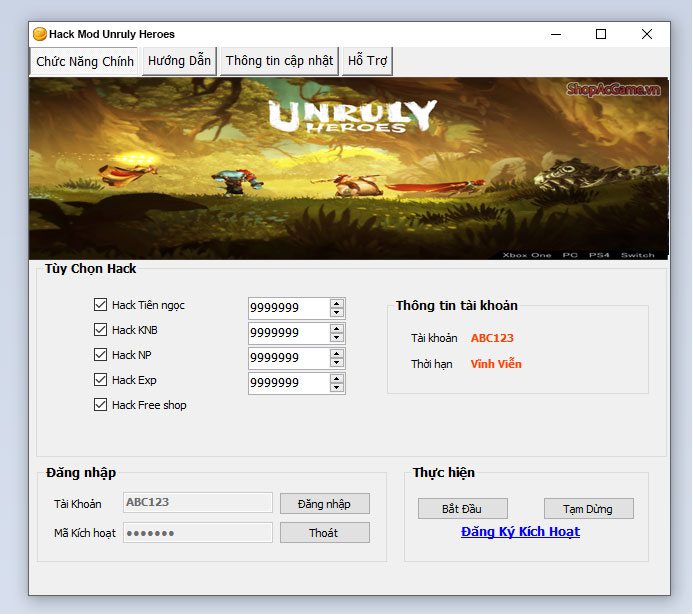Maximize the Hack Mod Unruly Heroes window
Screen dimensions: 693x616
(x=601, y=34)
